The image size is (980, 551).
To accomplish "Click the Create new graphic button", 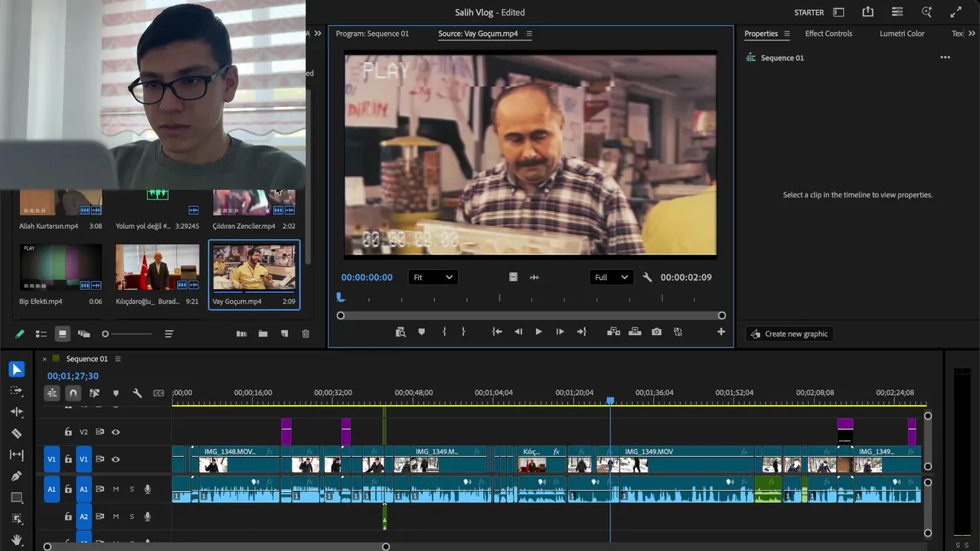I will coord(789,334).
